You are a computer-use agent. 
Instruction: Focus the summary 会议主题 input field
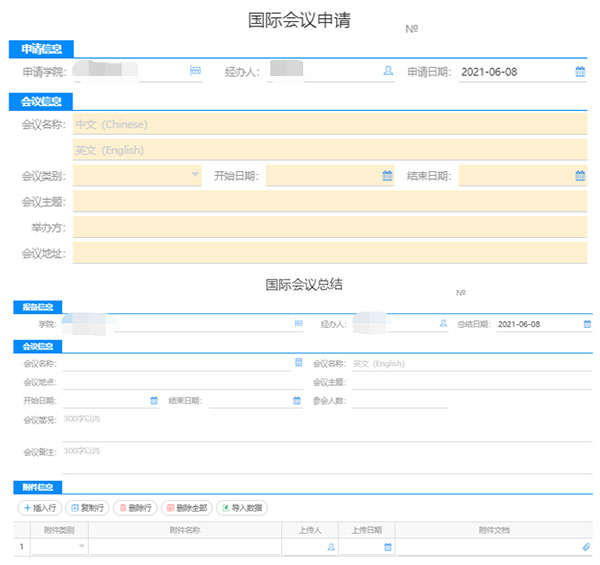(x=472, y=382)
